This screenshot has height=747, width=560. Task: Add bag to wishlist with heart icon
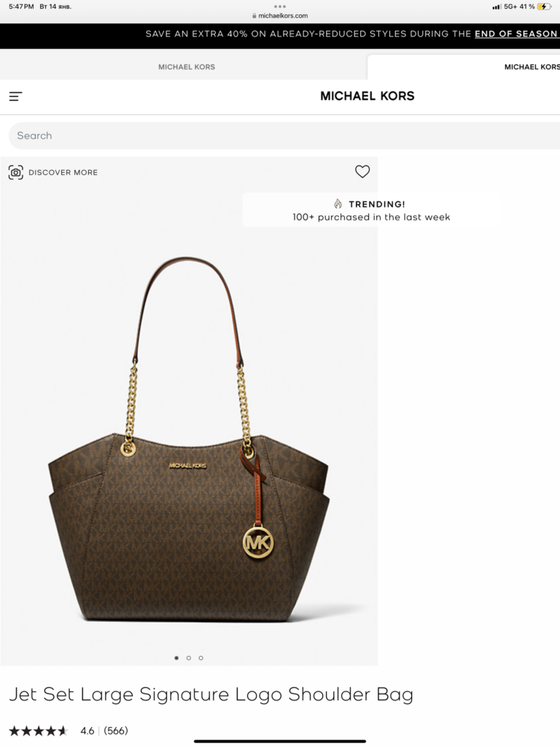pyautogui.click(x=362, y=171)
